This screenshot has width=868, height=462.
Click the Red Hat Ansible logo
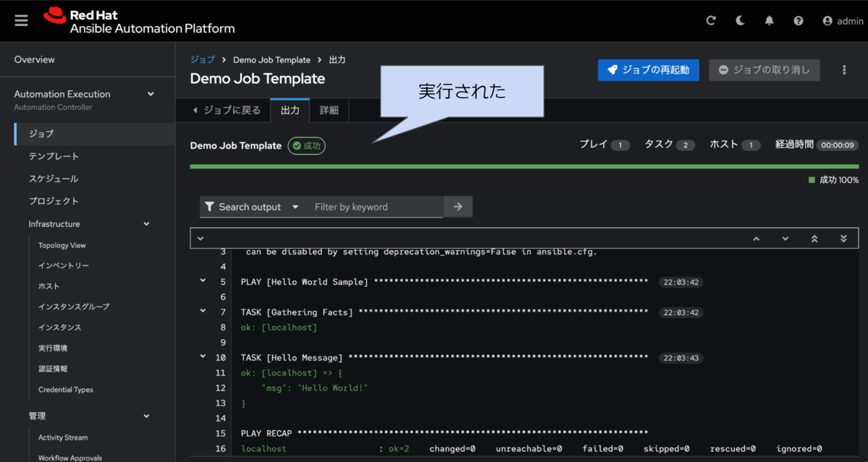click(x=139, y=21)
